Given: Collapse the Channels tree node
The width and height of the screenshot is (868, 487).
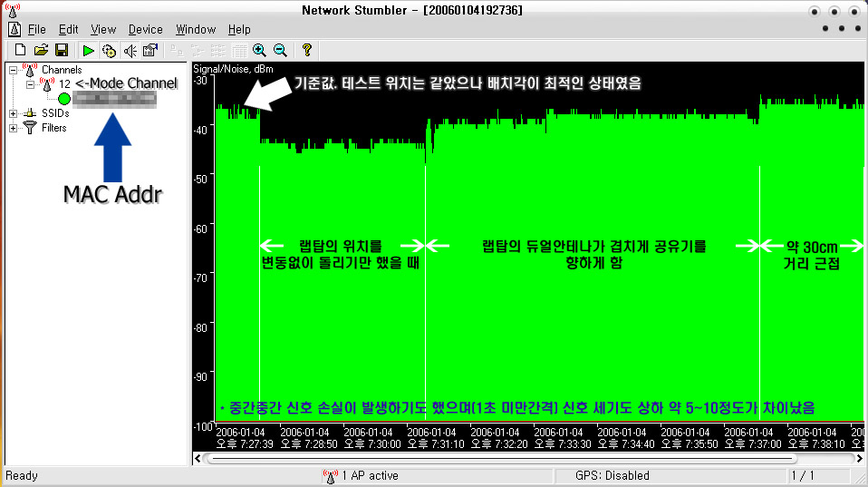Looking at the screenshot, I should [13, 71].
